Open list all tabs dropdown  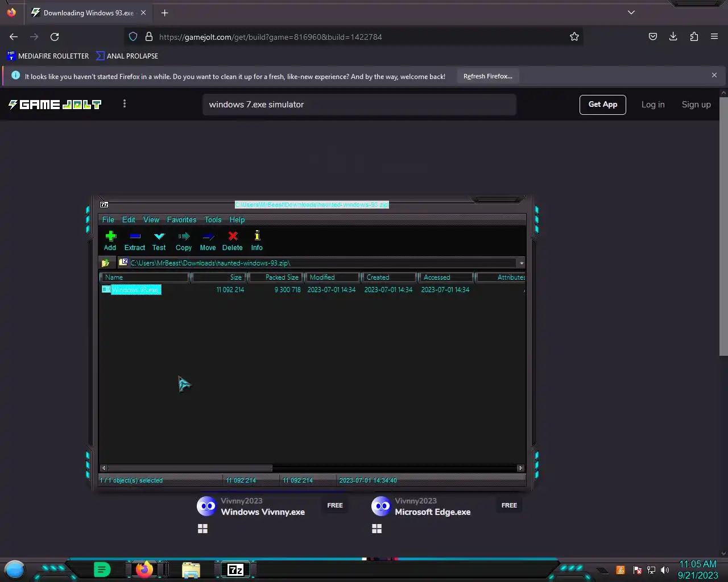pyautogui.click(x=631, y=13)
